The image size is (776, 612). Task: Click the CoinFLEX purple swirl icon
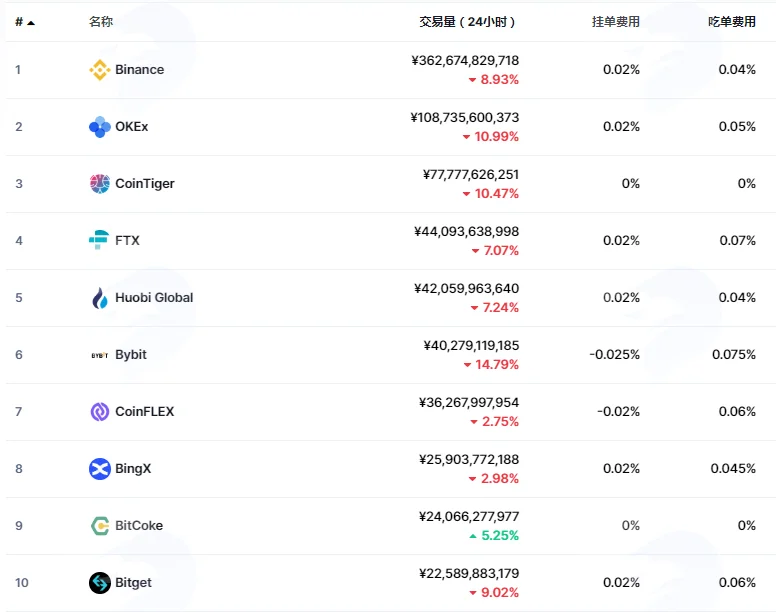coord(99,412)
